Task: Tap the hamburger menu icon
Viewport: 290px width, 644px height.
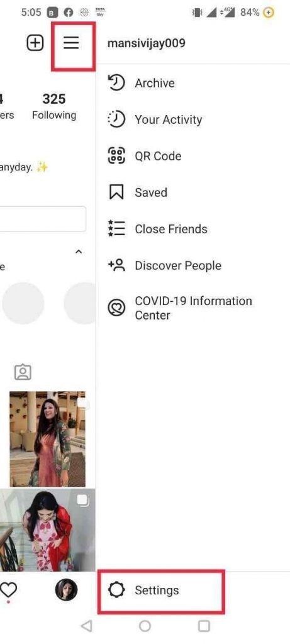Action: click(x=71, y=43)
